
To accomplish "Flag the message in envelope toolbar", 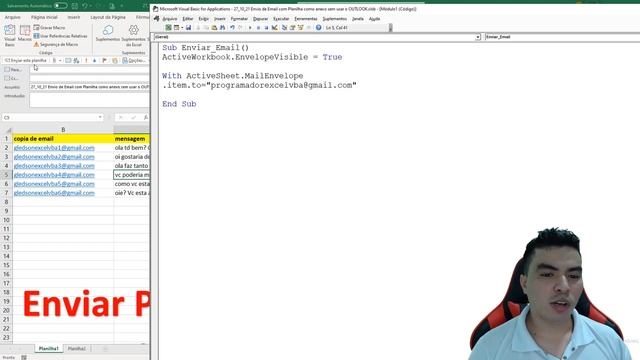I will 104,60.
